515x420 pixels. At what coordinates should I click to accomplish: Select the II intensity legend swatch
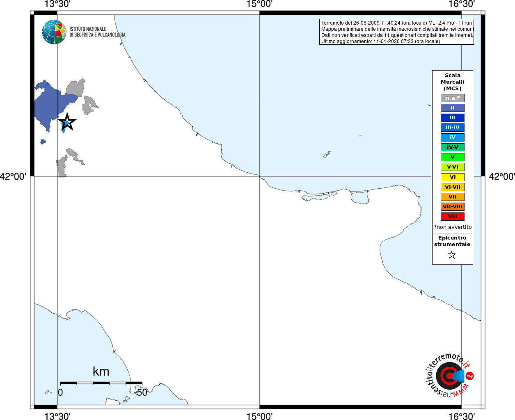pos(453,108)
